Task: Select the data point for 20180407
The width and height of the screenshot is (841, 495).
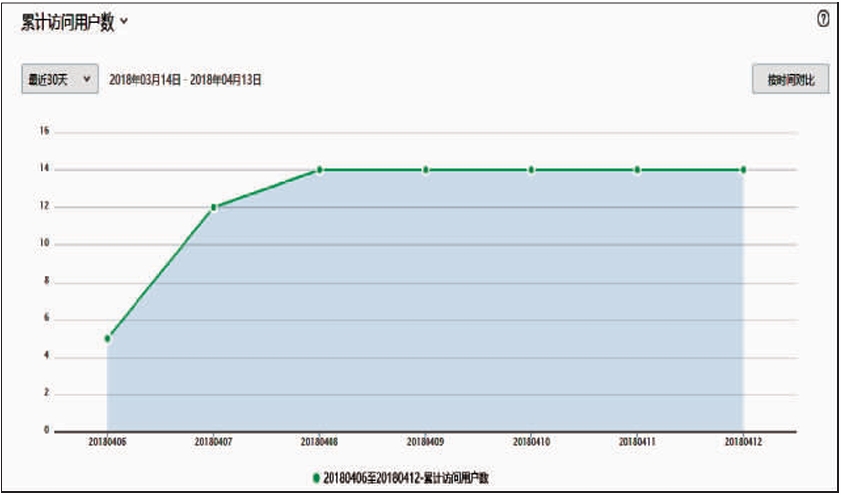Action: pyautogui.click(x=213, y=207)
